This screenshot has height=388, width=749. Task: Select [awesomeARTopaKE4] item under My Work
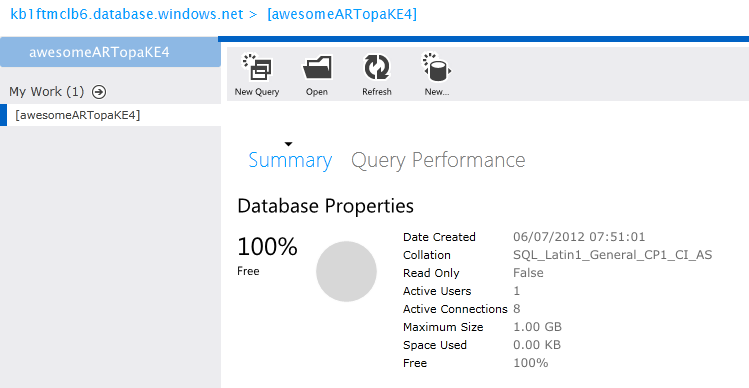pyautogui.click(x=110, y=115)
